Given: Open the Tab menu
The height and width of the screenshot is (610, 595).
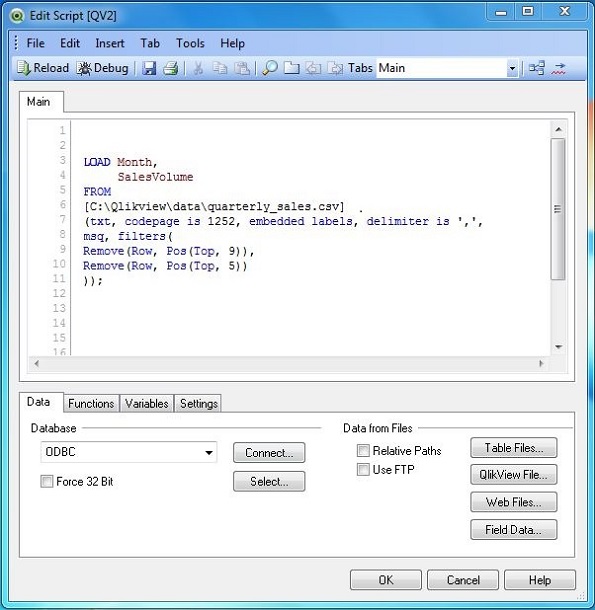Looking at the screenshot, I should click(x=150, y=43).
